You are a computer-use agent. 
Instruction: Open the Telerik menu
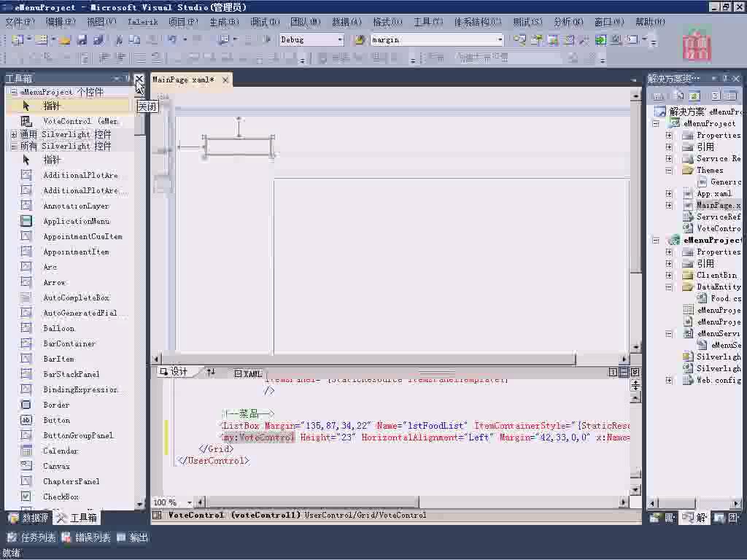click(x=142, y=22)
